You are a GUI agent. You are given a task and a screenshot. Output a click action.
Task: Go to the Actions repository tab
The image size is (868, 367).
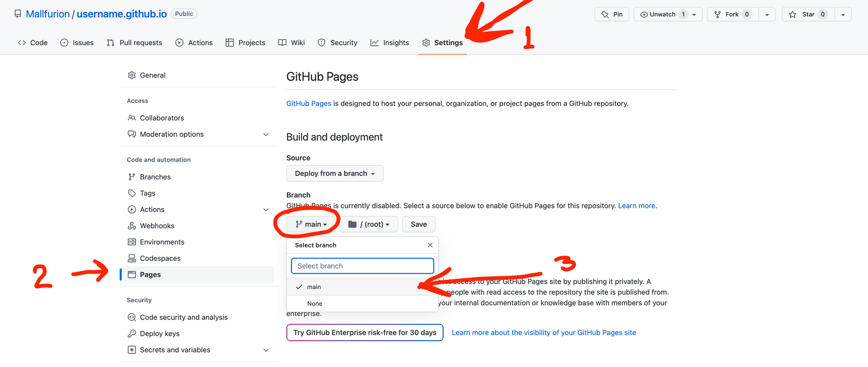(194, 43)
